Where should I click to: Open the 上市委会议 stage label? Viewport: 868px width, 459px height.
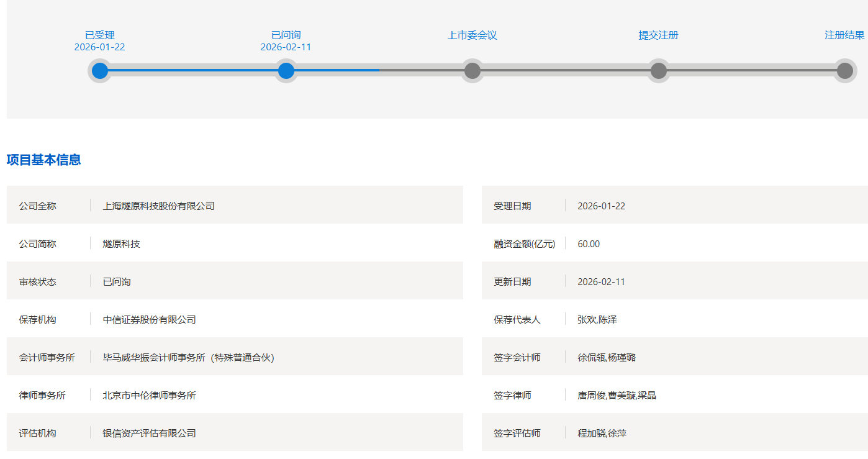coord(472,35)
